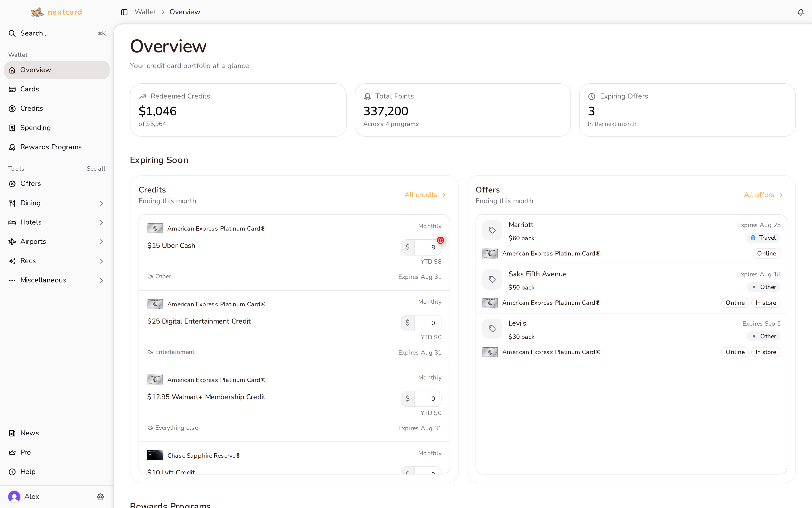Expand the Miscellaneous menu chevron

coord(101,280)
